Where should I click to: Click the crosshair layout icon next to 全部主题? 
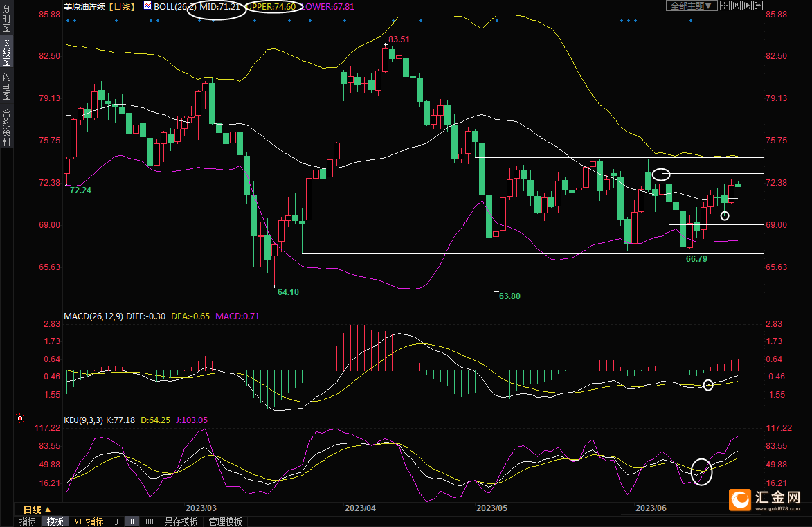pos(725,6)
